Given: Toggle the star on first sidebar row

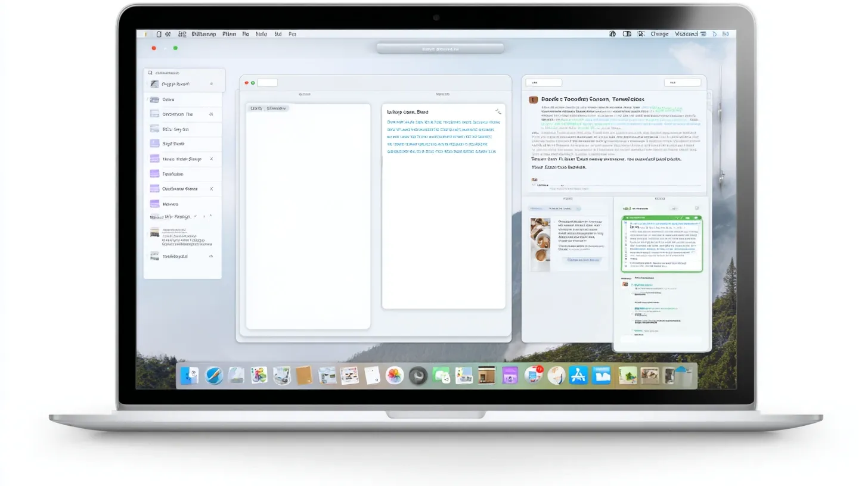Looking at the screenshot, I should click(x=211, y=84).
